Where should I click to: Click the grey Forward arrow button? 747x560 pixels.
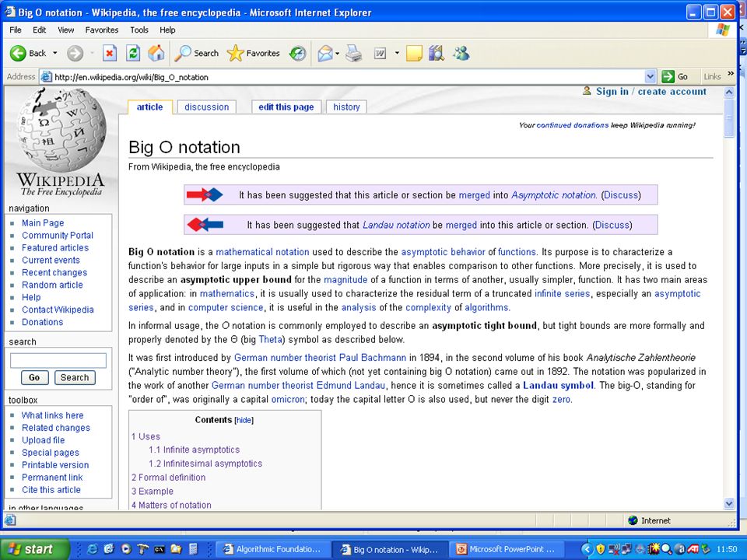point(75,54)
